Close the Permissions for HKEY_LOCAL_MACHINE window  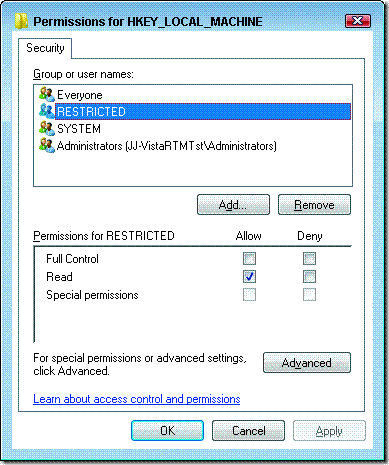tap(358, 21)
